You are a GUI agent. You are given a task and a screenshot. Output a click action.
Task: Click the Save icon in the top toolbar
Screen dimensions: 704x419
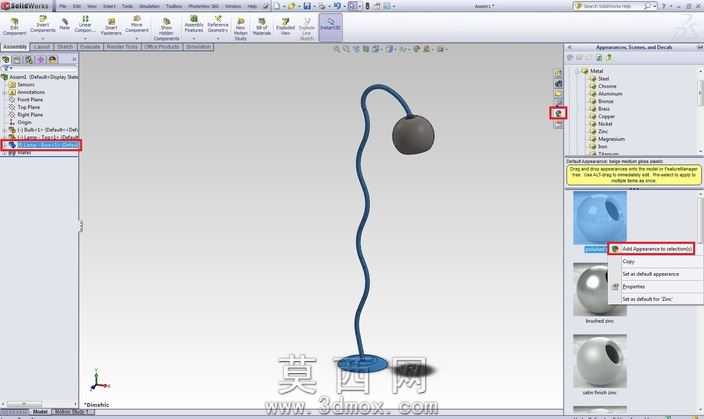[x=307, y=6]
